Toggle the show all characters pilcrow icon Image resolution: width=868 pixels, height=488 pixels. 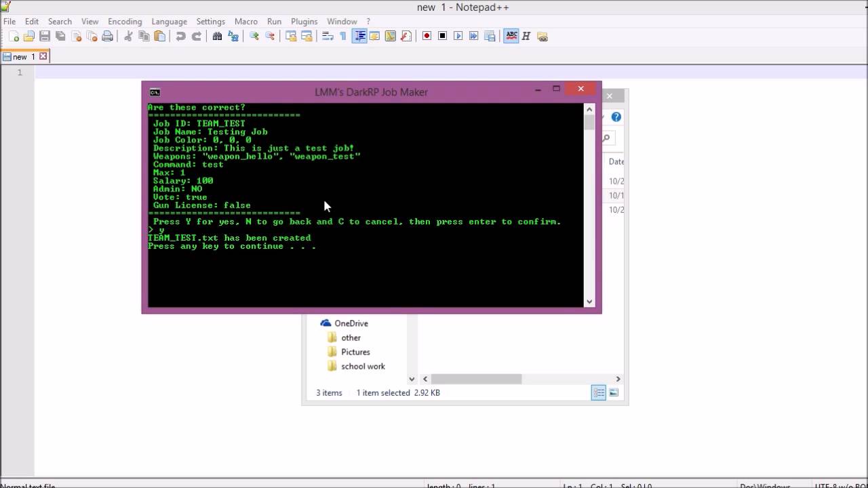(343, 37)
